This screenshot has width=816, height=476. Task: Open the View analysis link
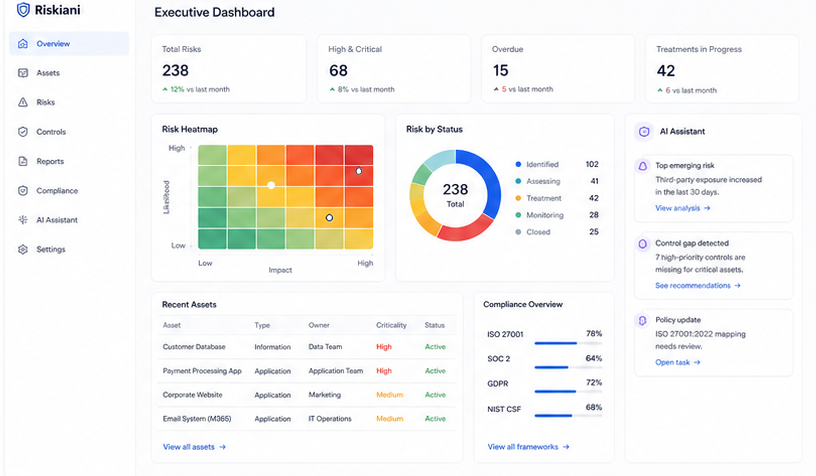(x=682, y=208)
